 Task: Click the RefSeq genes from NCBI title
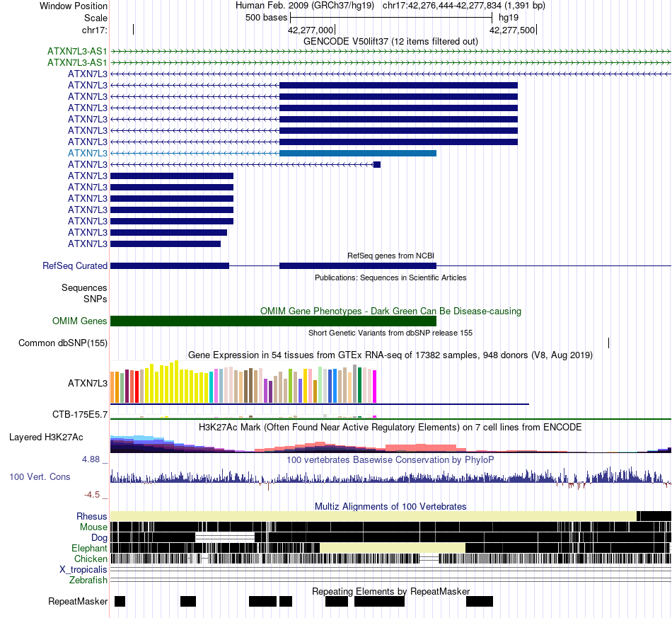[390, 256]
